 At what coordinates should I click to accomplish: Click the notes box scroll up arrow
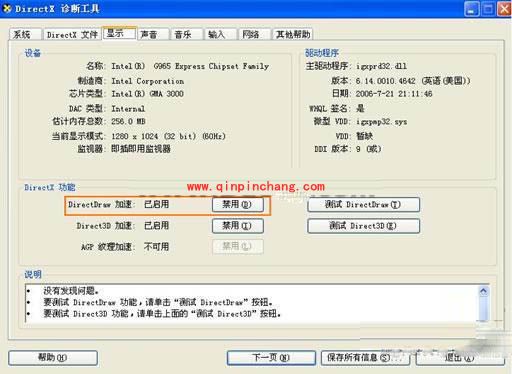pos(483,292)
